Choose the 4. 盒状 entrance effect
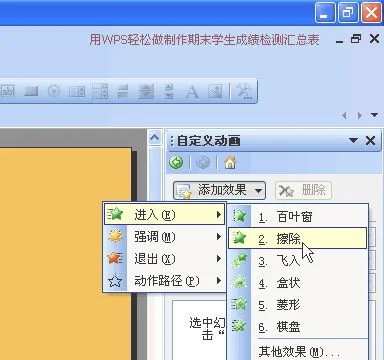The height and width of the screenshot is (360, 384). click(298, 283)
